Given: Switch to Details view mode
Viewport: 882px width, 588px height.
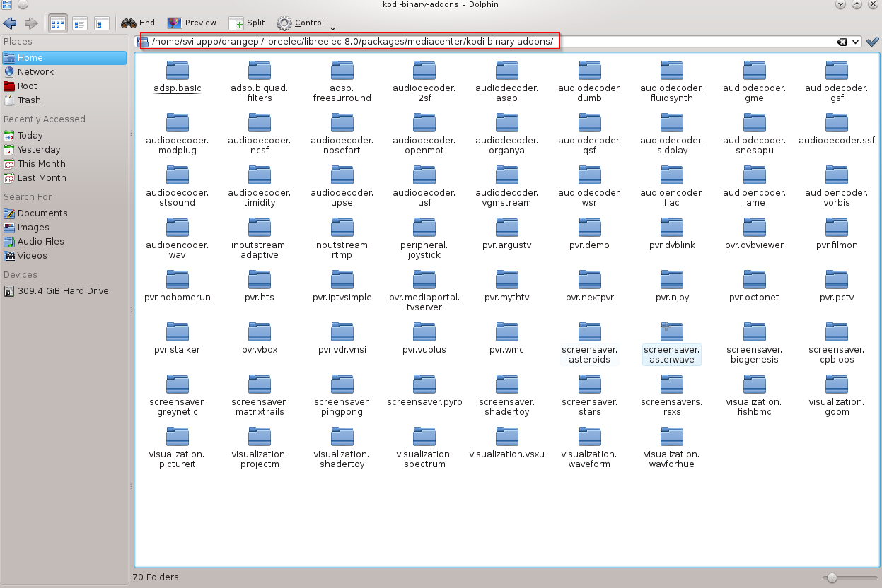Looking at the screenshot, I should [x=79, y=22].
